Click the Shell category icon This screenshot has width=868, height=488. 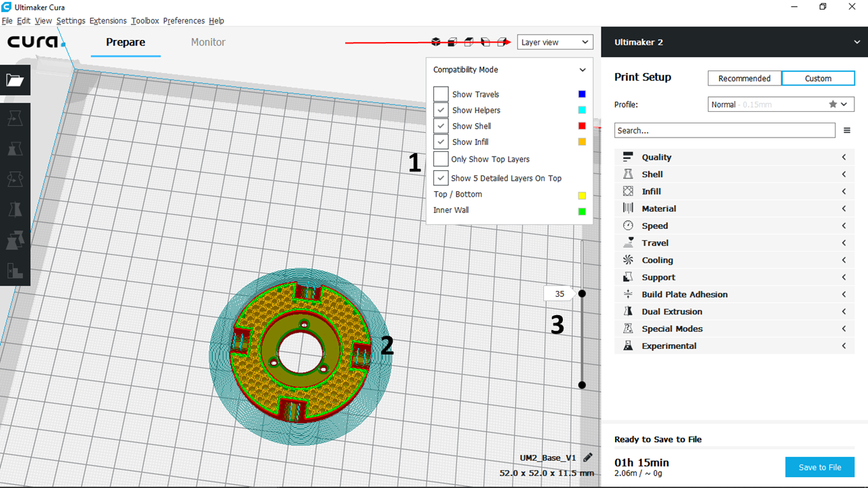pos(628,174)
